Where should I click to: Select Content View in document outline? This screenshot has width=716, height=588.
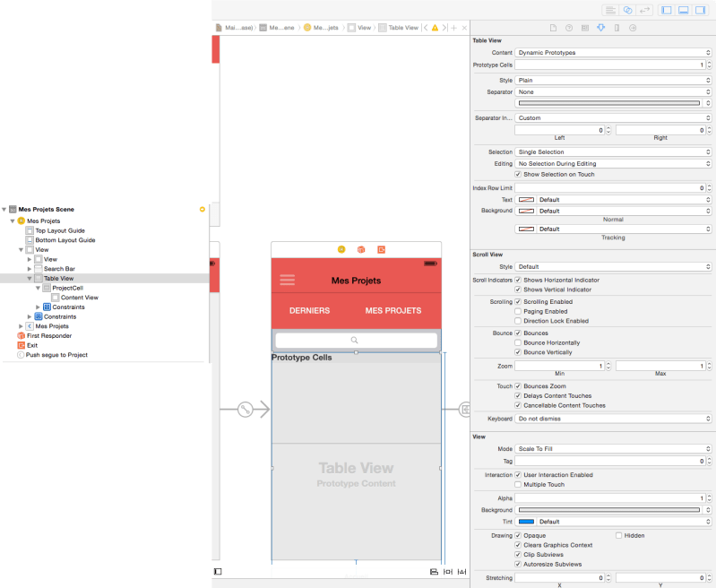(x=80, y=298)
